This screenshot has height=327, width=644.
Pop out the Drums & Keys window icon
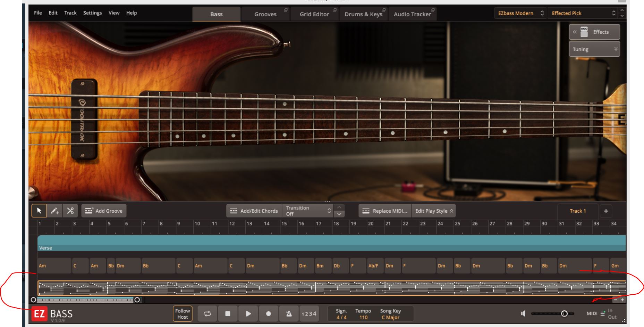(383, 10)
